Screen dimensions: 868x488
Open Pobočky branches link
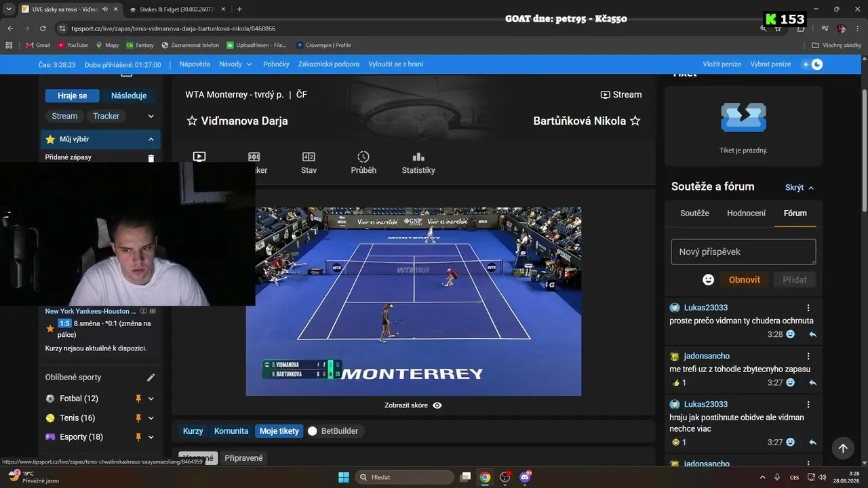[x=276, y=64]
